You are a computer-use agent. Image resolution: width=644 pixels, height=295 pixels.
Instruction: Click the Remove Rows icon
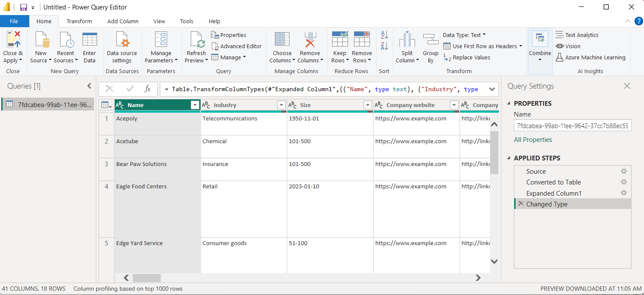[x=362, y=40]
